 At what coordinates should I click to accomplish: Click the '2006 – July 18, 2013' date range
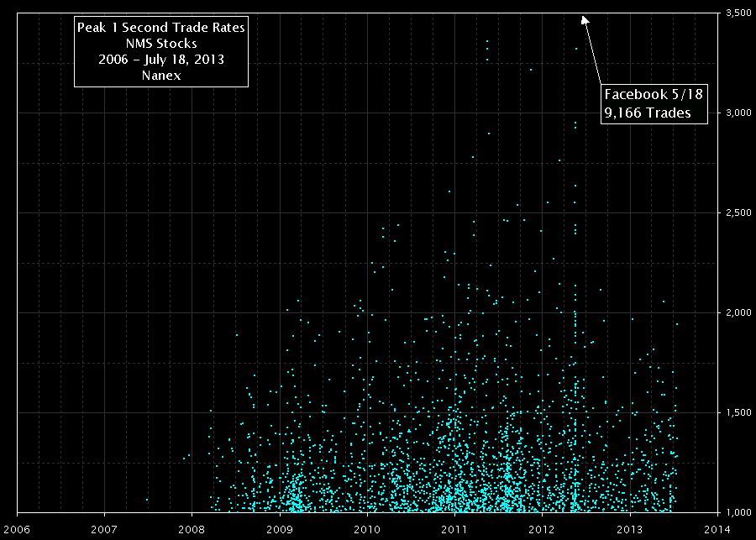pyautogui.click(x=161, y=60)
